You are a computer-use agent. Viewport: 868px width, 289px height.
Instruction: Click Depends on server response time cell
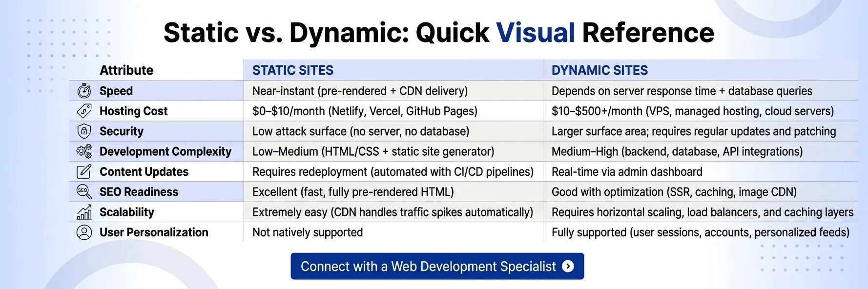click(x=682, y=91)
